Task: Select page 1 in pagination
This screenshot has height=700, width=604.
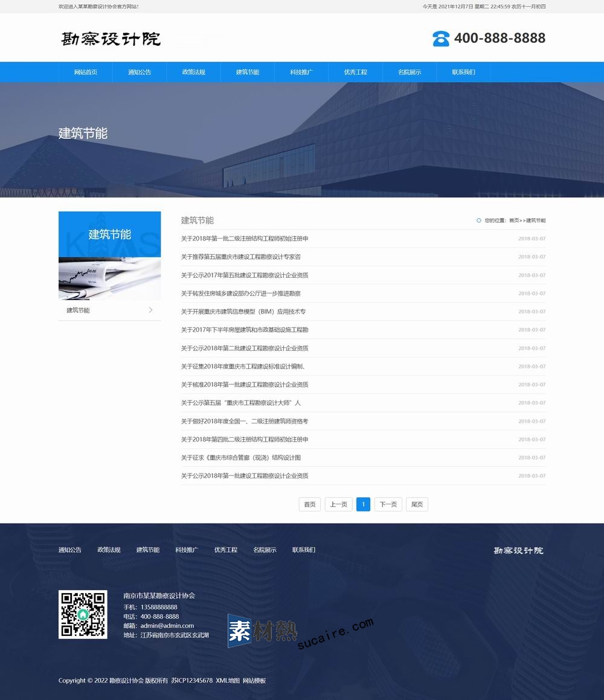Action: 363,504
